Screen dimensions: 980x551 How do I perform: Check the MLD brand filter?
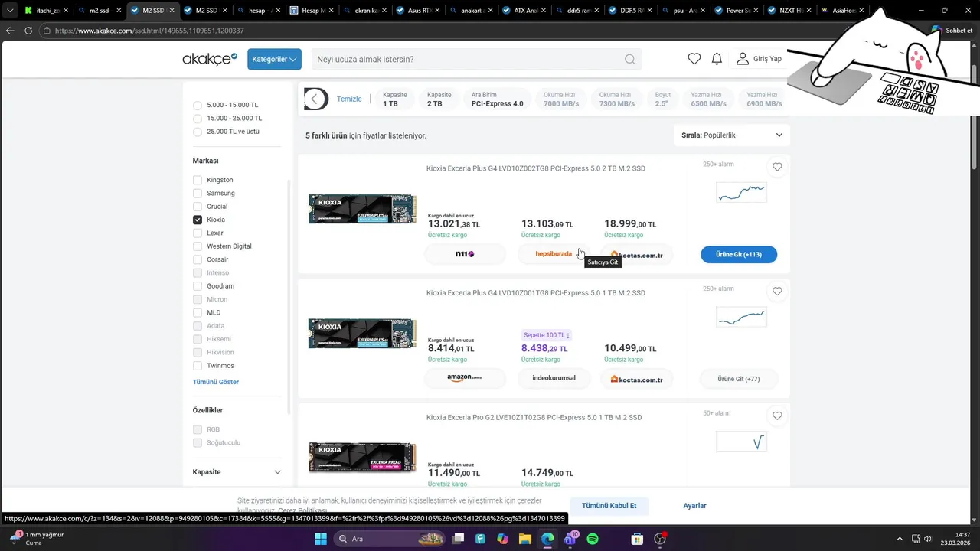(198, 312)
